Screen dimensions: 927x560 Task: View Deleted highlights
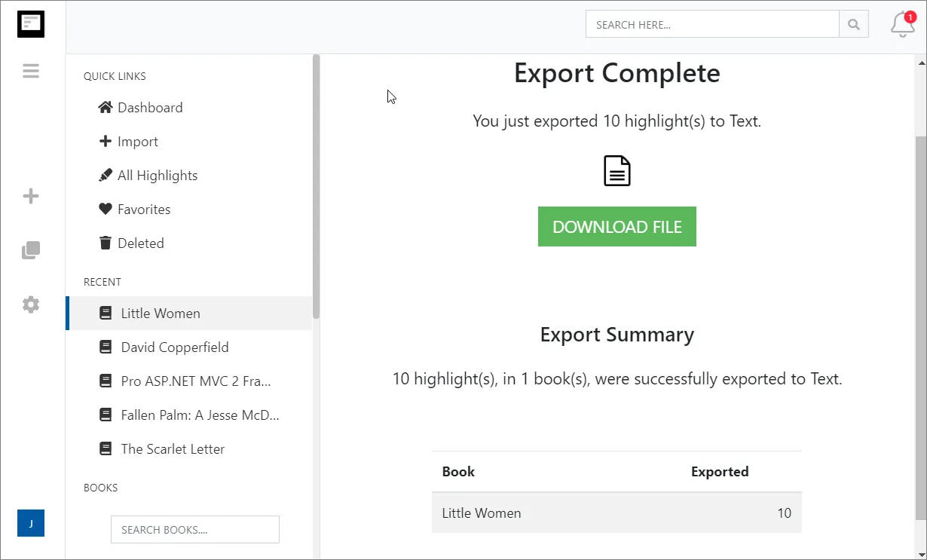pos(140,243)
